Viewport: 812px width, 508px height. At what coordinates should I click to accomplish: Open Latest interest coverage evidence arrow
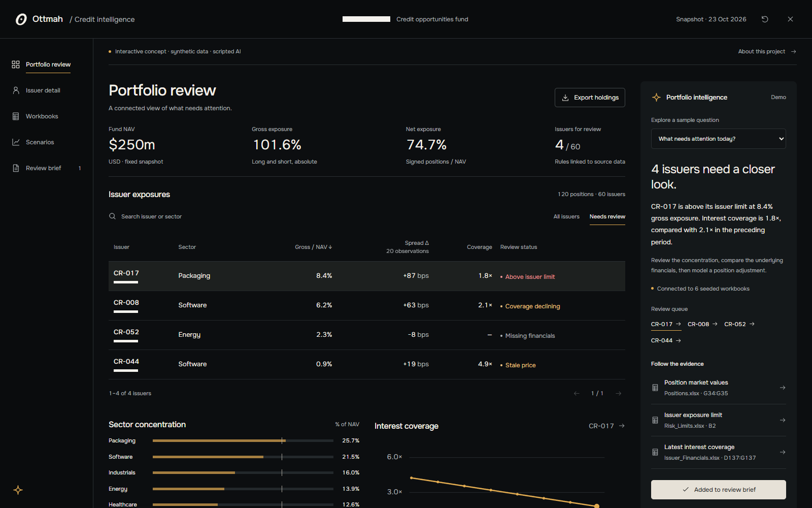(x=783, y=452)
